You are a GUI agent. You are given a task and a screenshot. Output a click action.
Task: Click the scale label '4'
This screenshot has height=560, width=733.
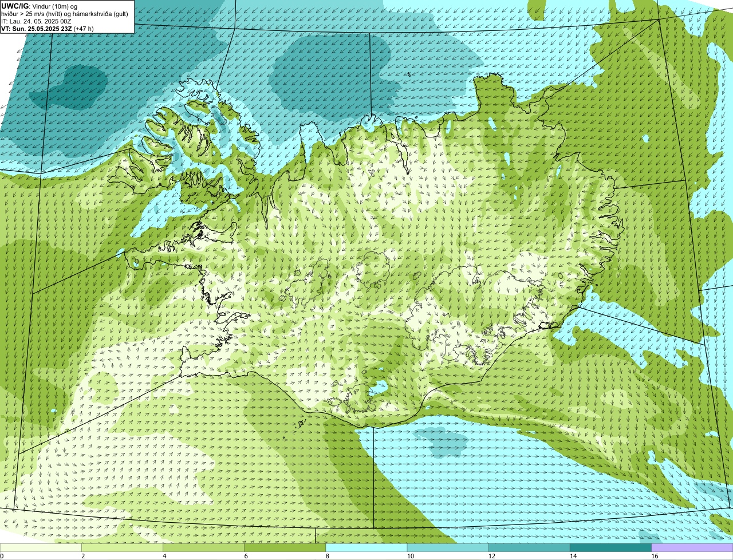(x=164, y=556)
